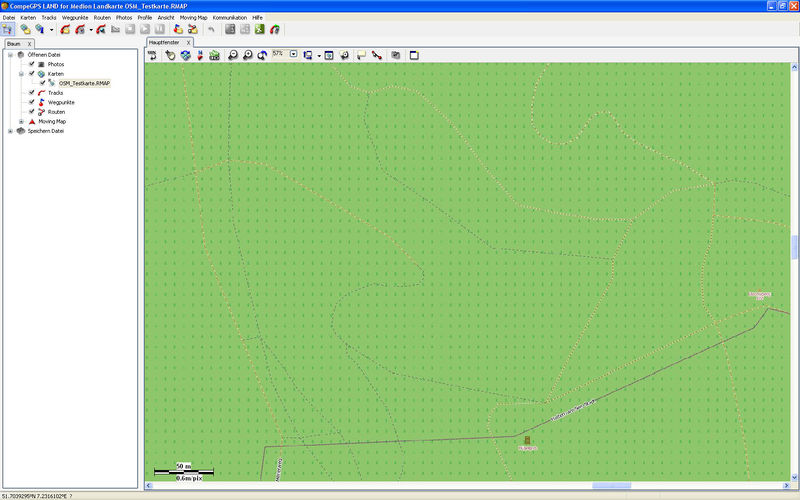Image resolution: width=800 pixels, height=500 pixels.
Task: Expand the Moving Map tree node
Action: point(20,121)
